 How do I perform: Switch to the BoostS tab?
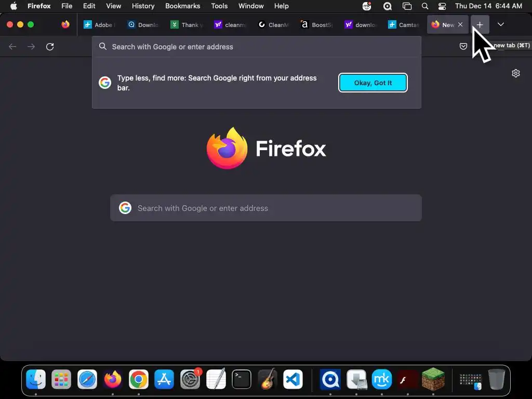(x=317, y=25)
